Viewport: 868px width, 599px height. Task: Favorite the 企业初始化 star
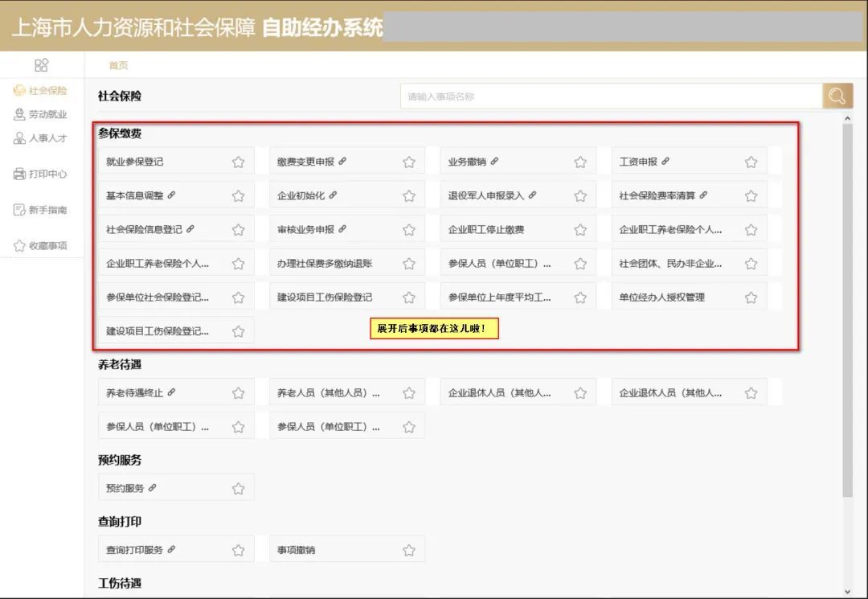click(x=409, y=196)
